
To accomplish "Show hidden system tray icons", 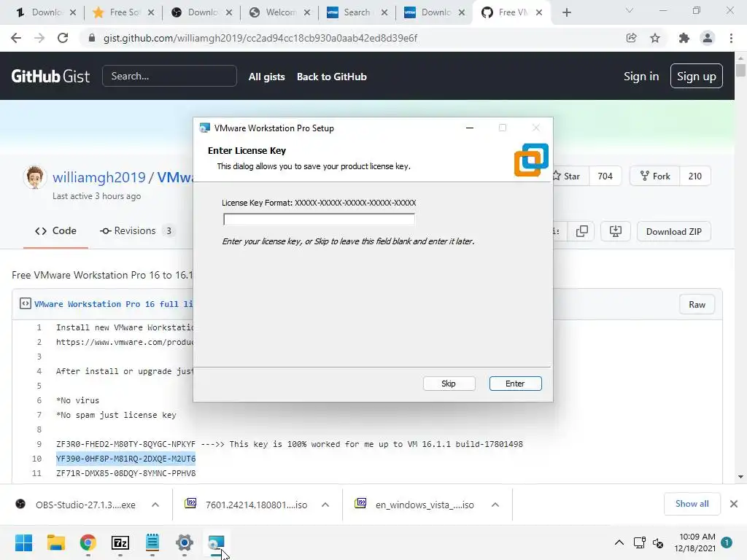I will point(619,542).
